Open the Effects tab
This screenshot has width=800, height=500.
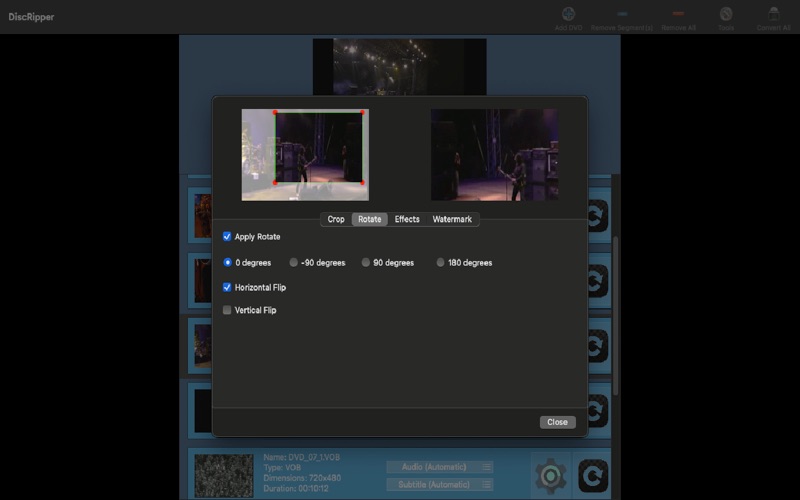[407, 219]
